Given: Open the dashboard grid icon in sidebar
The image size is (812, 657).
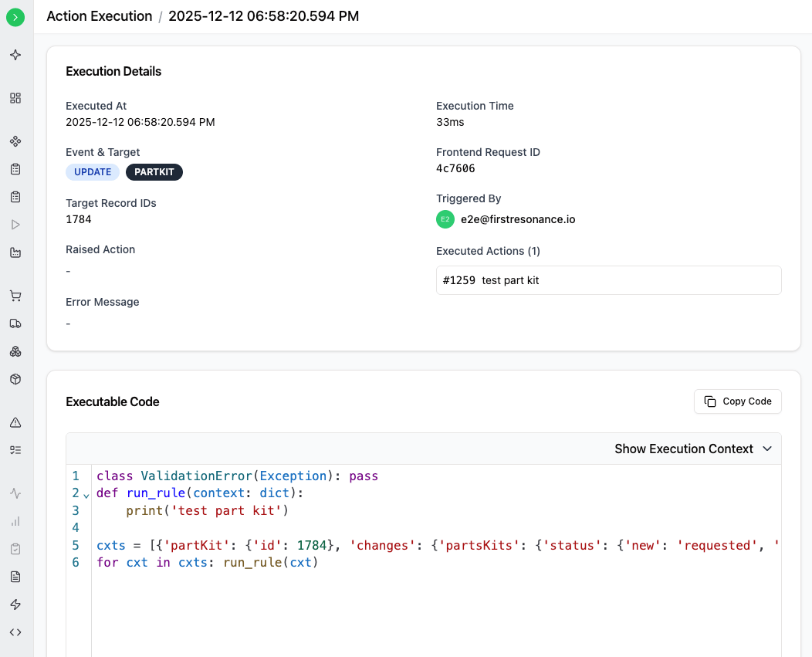Looking at the screenshot, I should [x=15, y=98].
